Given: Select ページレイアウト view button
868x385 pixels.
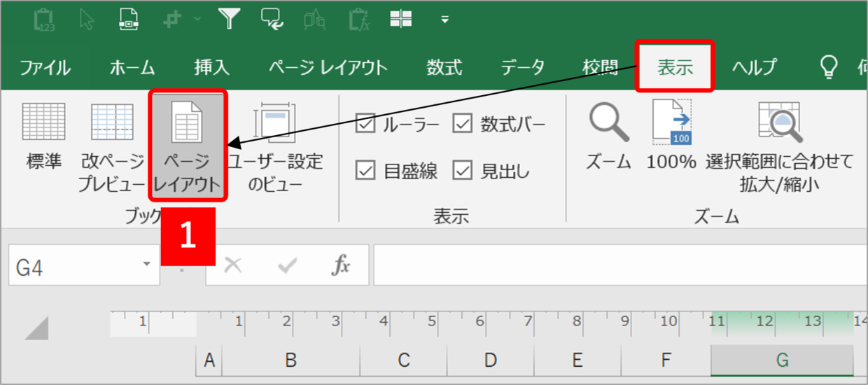Looking at the screenshot, I should point(187,147).
